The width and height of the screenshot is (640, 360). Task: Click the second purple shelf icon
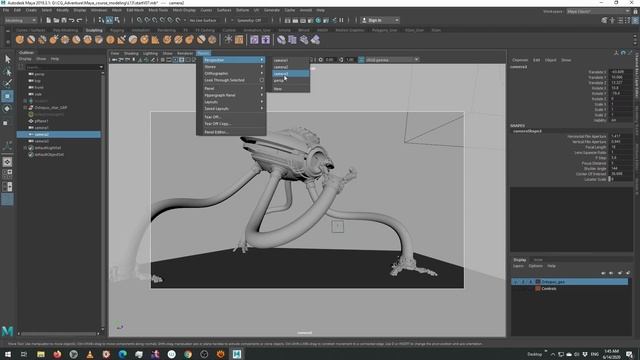(x=266, y=40)
